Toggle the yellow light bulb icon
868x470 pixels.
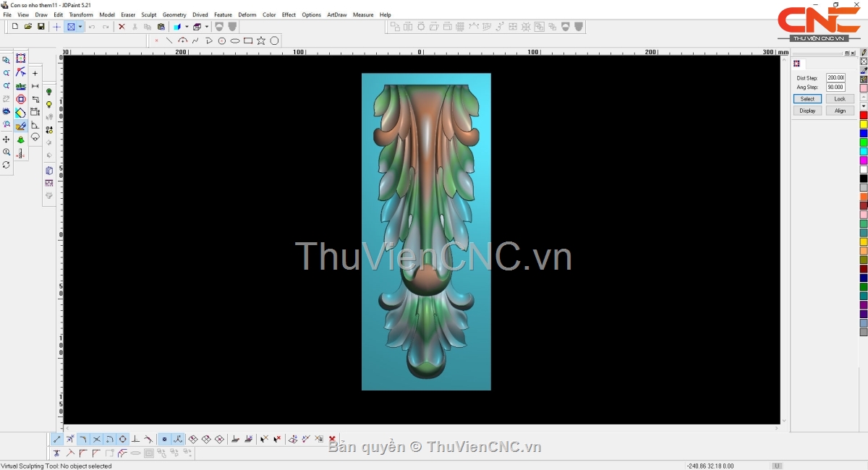click(49, 105)
